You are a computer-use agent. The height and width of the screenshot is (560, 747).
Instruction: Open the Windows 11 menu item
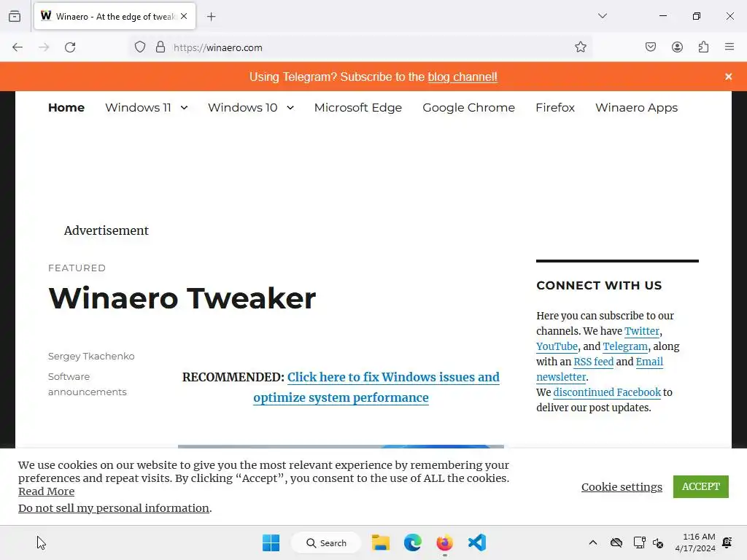tap(138, 108)
